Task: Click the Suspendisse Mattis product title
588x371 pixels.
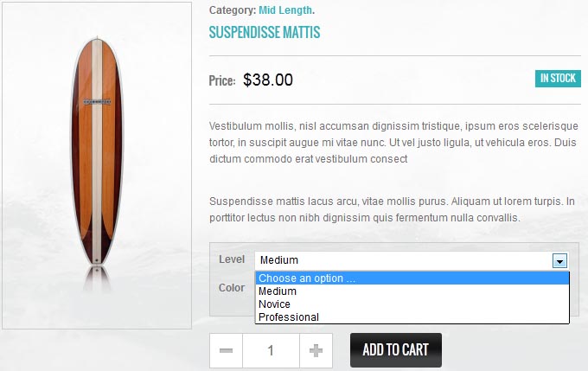Action: pos(265,33)
